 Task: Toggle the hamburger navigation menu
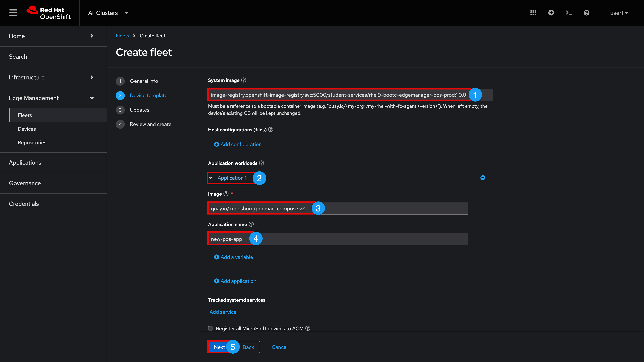(13, 13)
